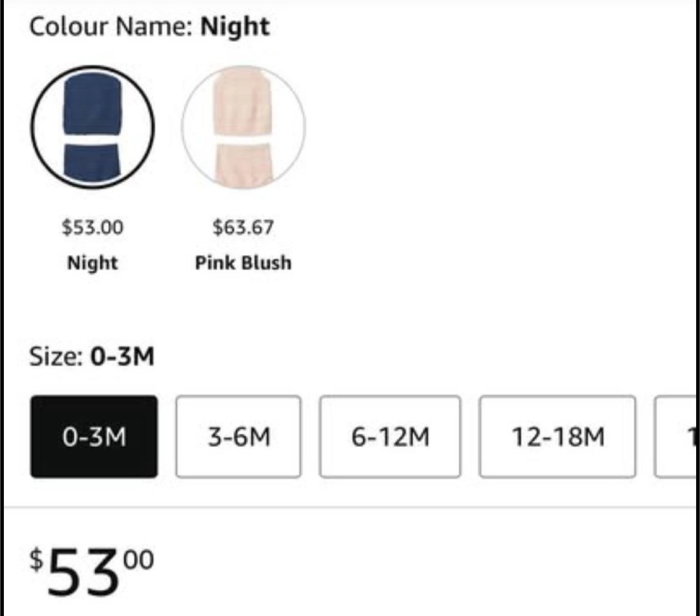
Task: Choose the Pink Blush colour swatch
Action: pos(244,127)
